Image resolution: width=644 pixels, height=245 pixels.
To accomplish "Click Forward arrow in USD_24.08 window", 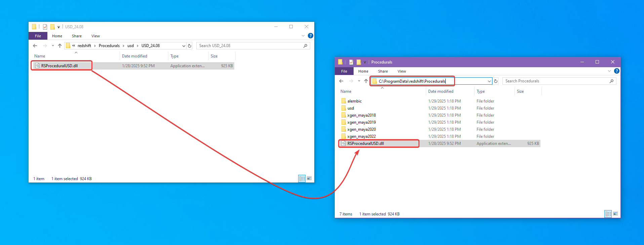I will pos(45,46).
